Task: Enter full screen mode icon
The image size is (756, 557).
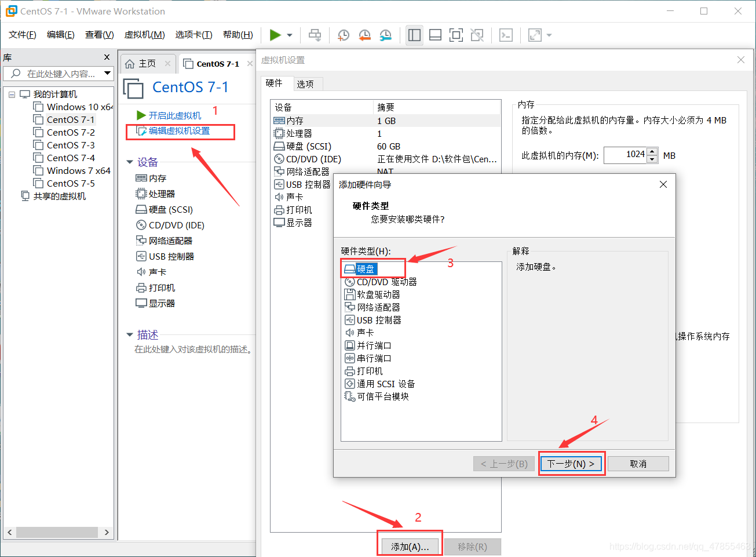Action: (456, 35)
